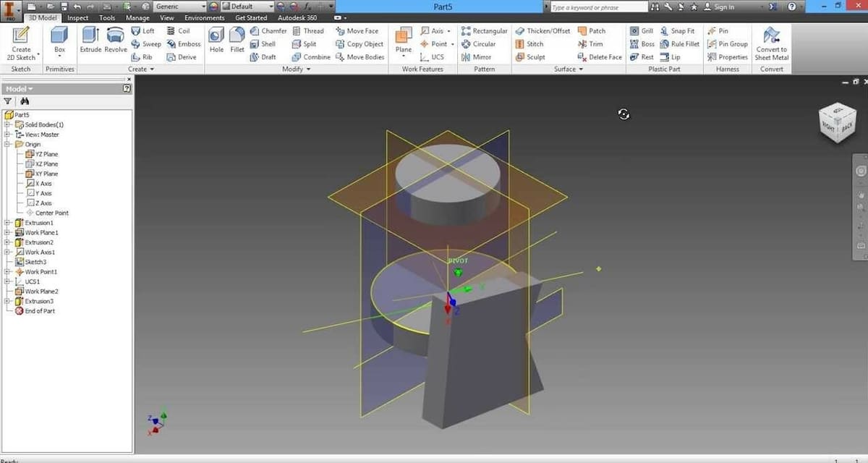868x463 pixels.
Task: Expand the Extrusion1 node
Action: point(7,223)
